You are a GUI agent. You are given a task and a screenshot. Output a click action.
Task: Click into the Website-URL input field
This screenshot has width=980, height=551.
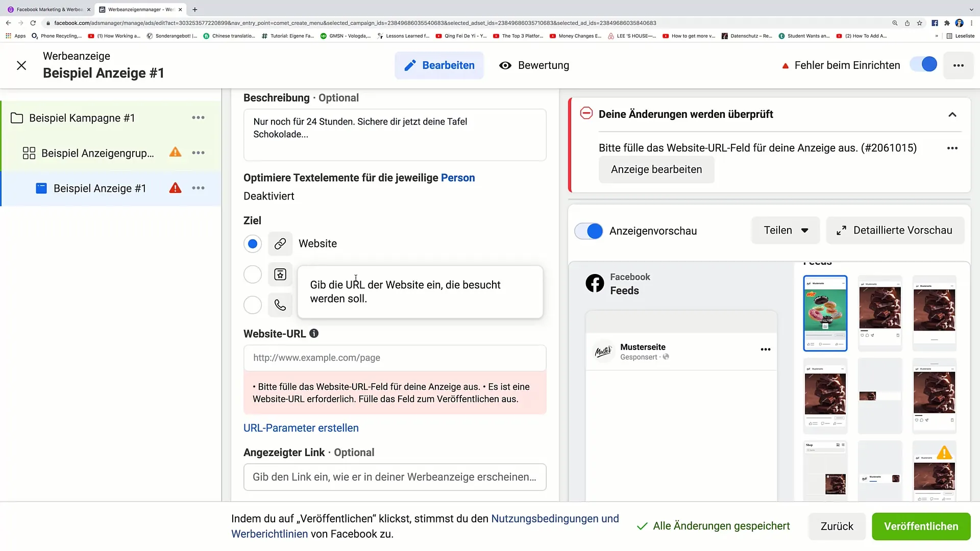395,358
